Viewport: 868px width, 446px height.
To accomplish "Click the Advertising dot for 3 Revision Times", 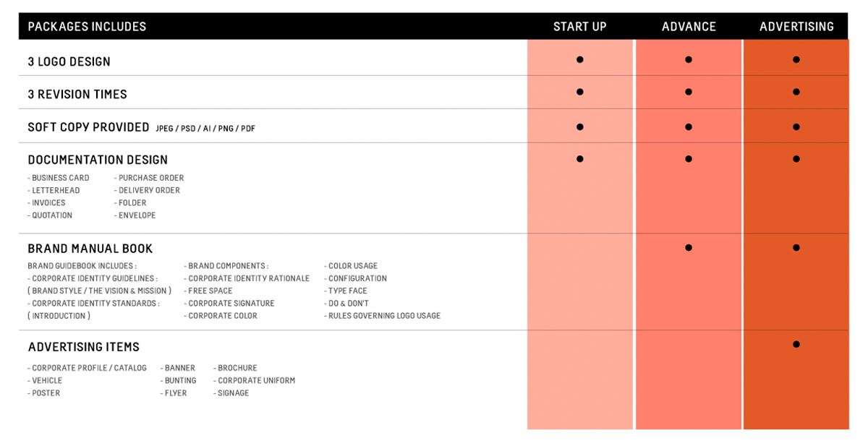I will tap(796, 92).
